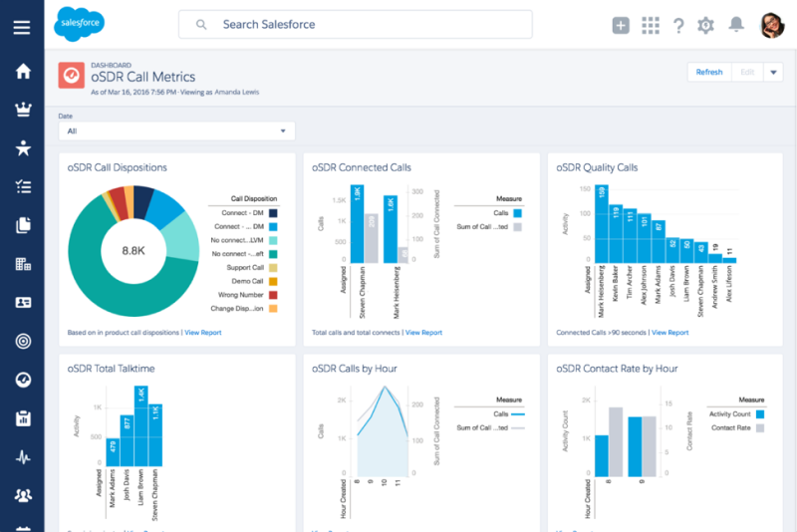Image resolution: width=797 pixels, height=532 pixels.
Task: Open View Report under oSDR Connected Calls
Action: coord(423,333)
